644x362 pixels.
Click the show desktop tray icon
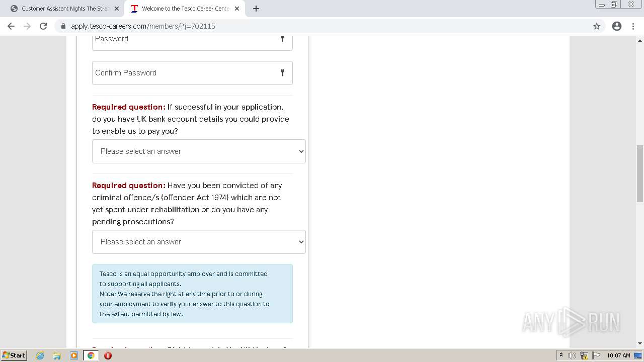(638, 355)
